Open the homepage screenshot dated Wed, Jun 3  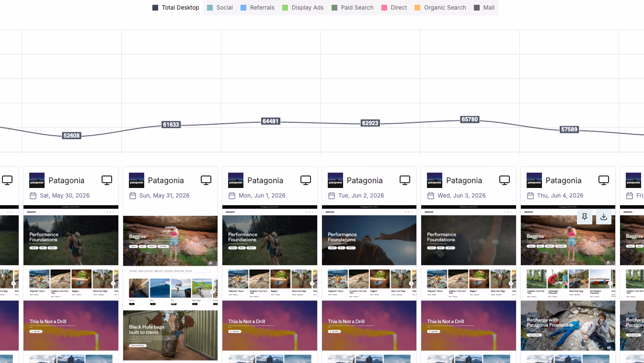[x=469, y=284]
